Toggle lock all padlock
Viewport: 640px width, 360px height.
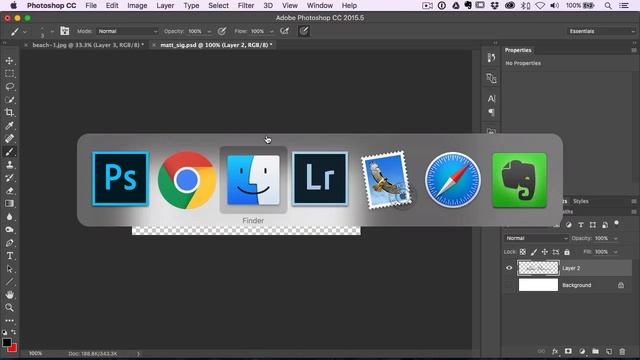coord(567,252)
